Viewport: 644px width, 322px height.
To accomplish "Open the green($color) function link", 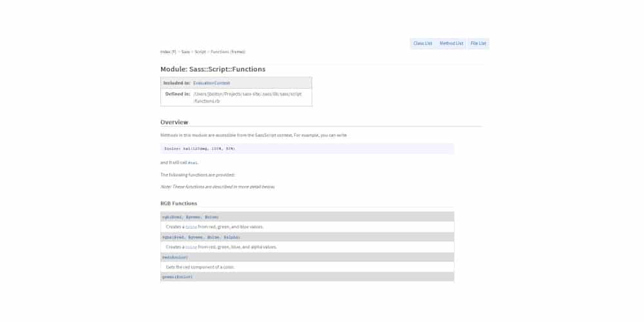I will [x=177, y=277].
